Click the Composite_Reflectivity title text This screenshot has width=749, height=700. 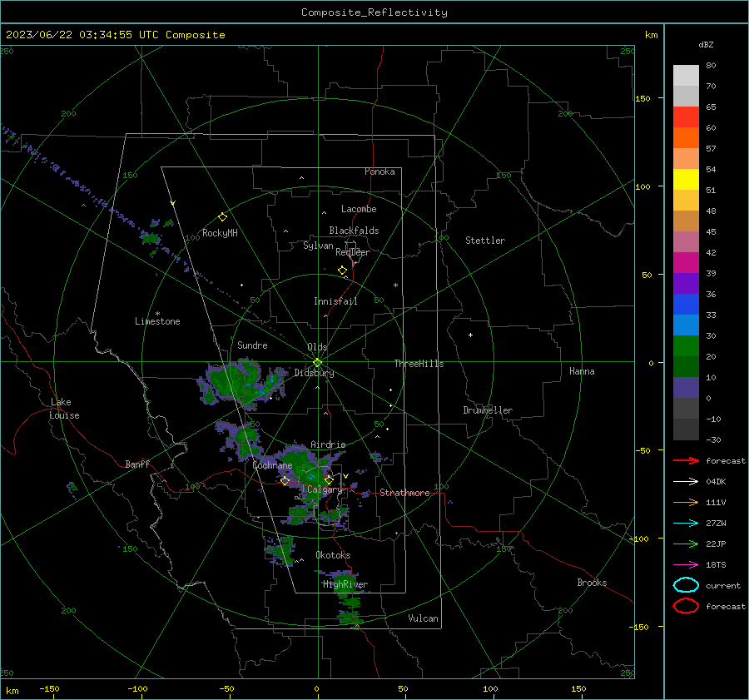point(374,12)
